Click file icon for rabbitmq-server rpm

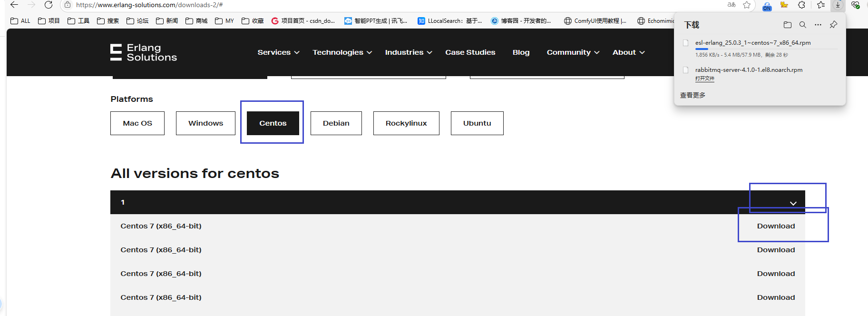click(x=686, y=70)
